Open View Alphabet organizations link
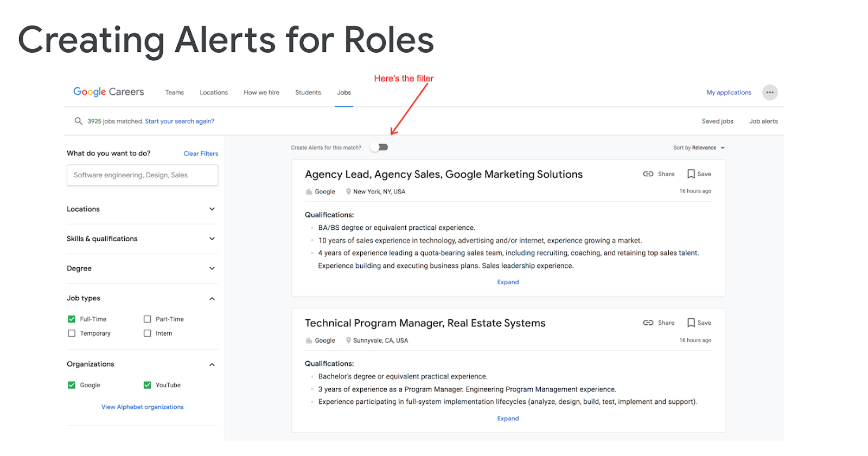 pyautogui.click(x=143, y=407)
